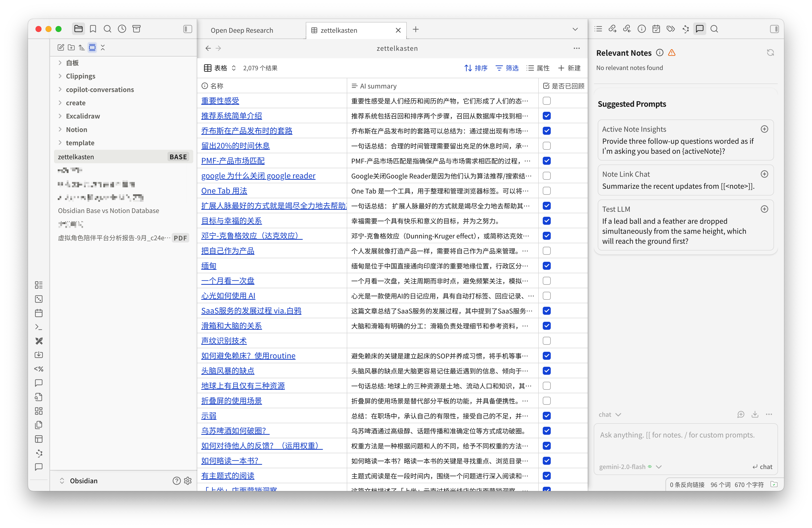Toggle auto-reveal current file icon
Viewport: 812px width, 528px height.
click(92, 47)
